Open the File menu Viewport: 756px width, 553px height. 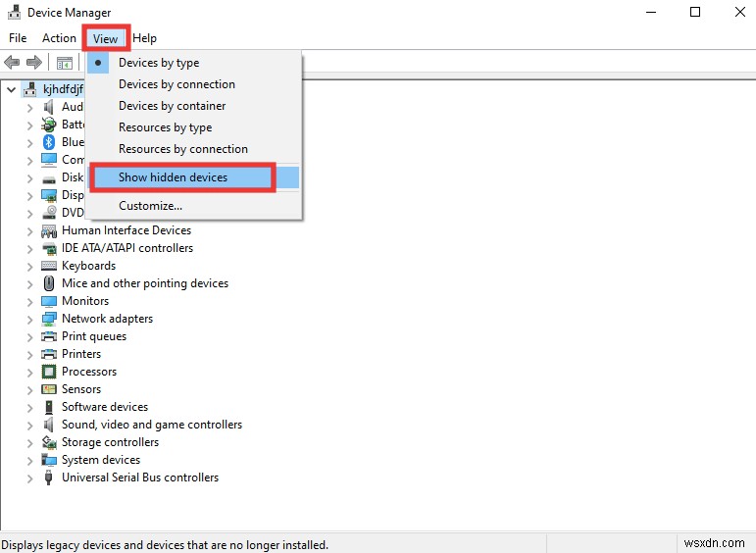click(18, 38)
